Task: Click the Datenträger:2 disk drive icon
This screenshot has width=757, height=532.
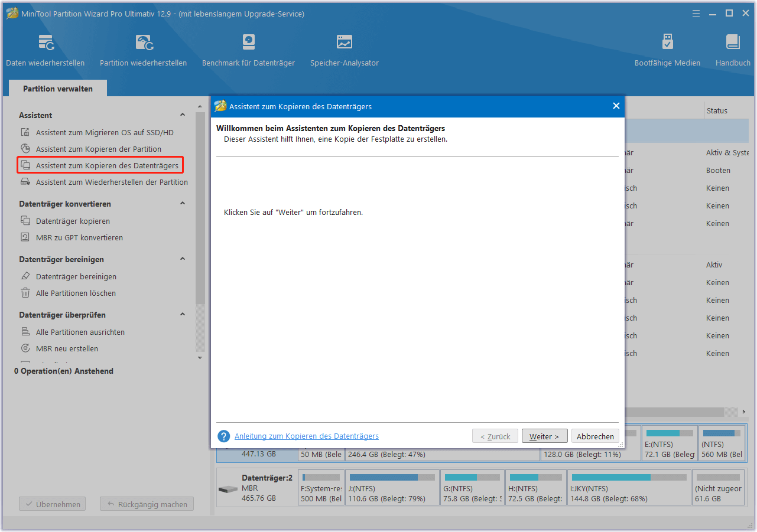Action: click(228, 489)
